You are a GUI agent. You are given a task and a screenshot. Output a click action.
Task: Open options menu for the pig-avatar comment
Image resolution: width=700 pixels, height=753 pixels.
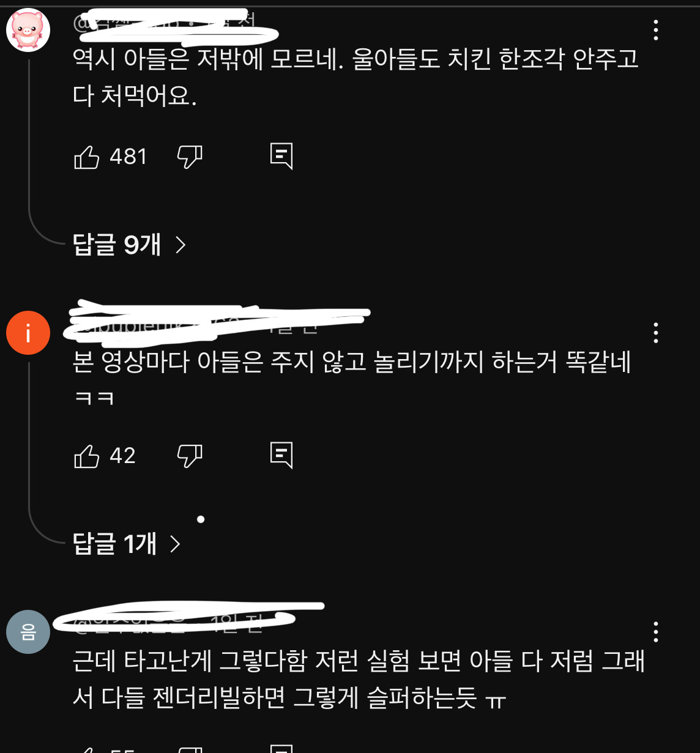(x=656, y=30)
